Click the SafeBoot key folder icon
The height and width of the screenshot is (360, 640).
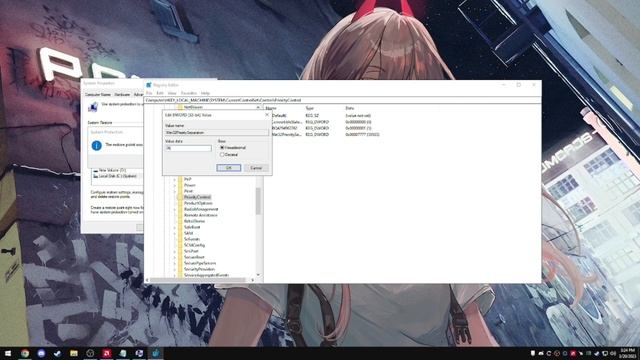click(180, 227)
